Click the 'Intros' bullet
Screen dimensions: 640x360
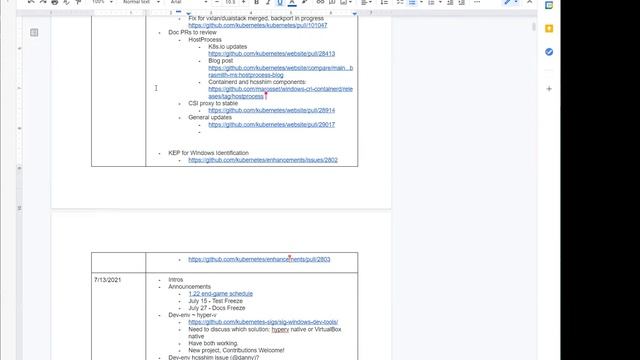point(176,280)
